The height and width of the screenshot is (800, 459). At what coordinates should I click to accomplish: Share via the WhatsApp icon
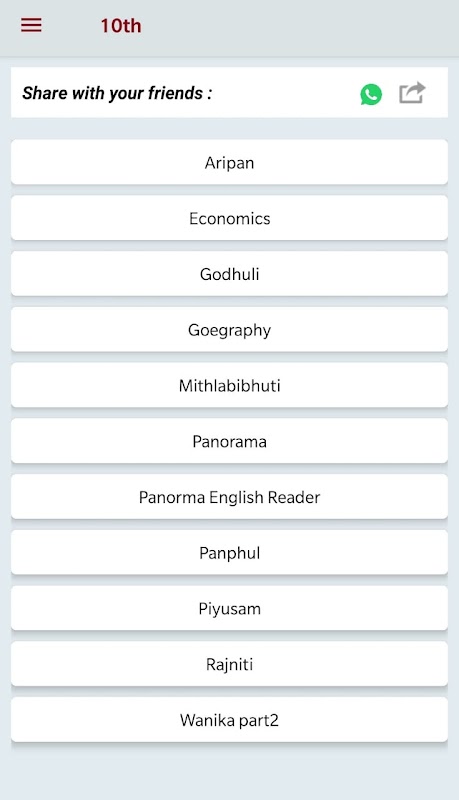coord(371,94)
